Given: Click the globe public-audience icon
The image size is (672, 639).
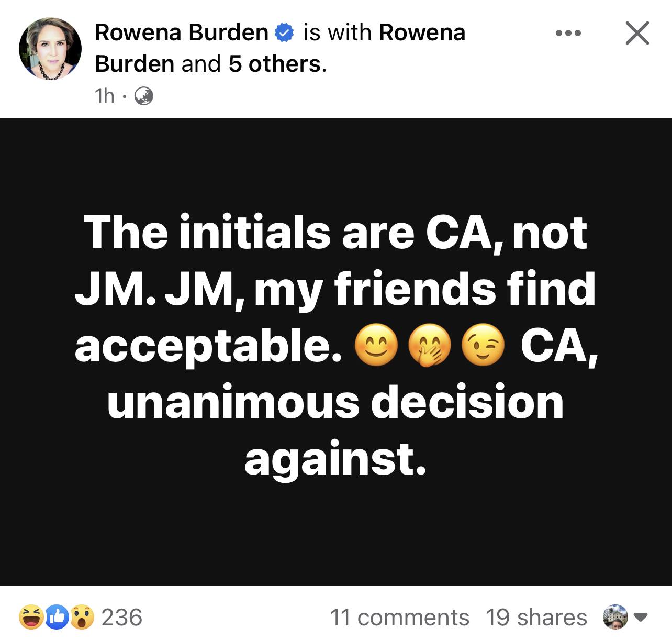Looking at the screenshot, I should [144, 96].
